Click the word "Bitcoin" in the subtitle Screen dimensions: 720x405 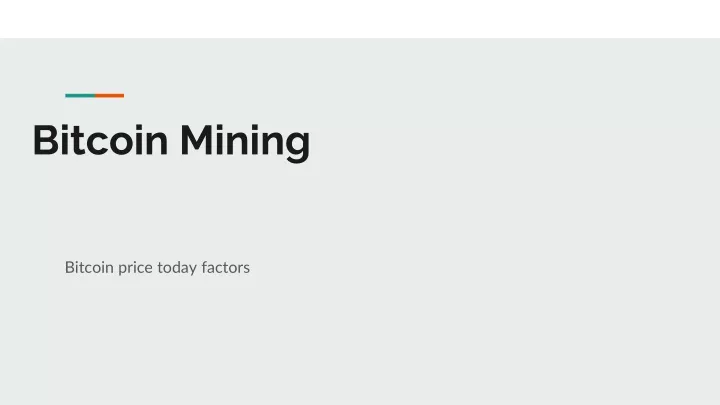tap(89, 267)
